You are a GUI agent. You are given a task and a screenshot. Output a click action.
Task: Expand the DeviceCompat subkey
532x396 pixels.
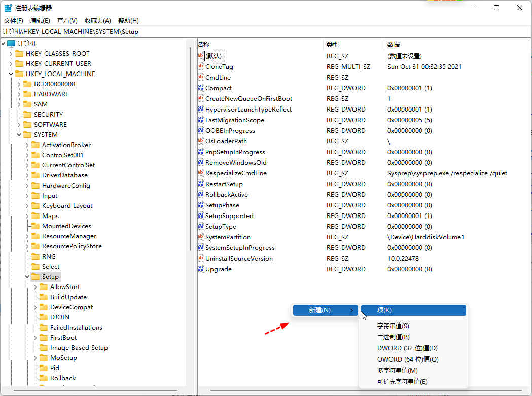pyautogui.click(x=36, y=307)
